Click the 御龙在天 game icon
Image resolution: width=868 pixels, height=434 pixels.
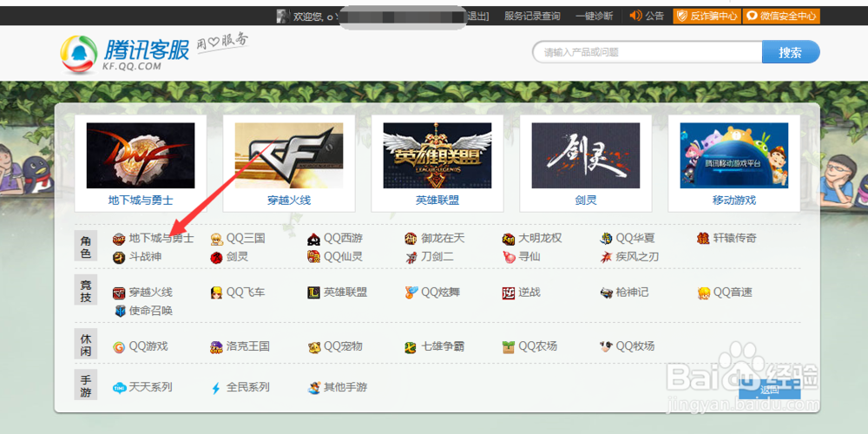pos(411,239)
